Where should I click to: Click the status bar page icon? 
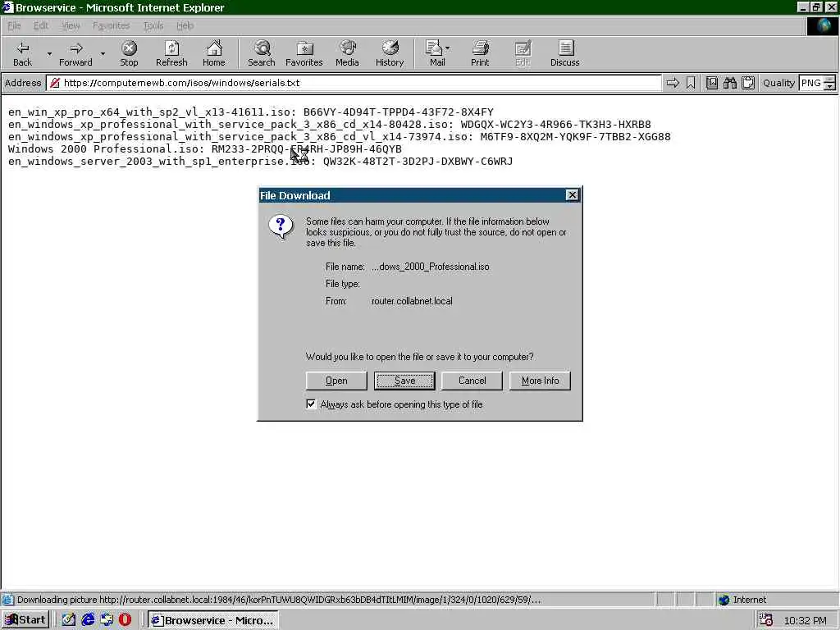[7, 600]
